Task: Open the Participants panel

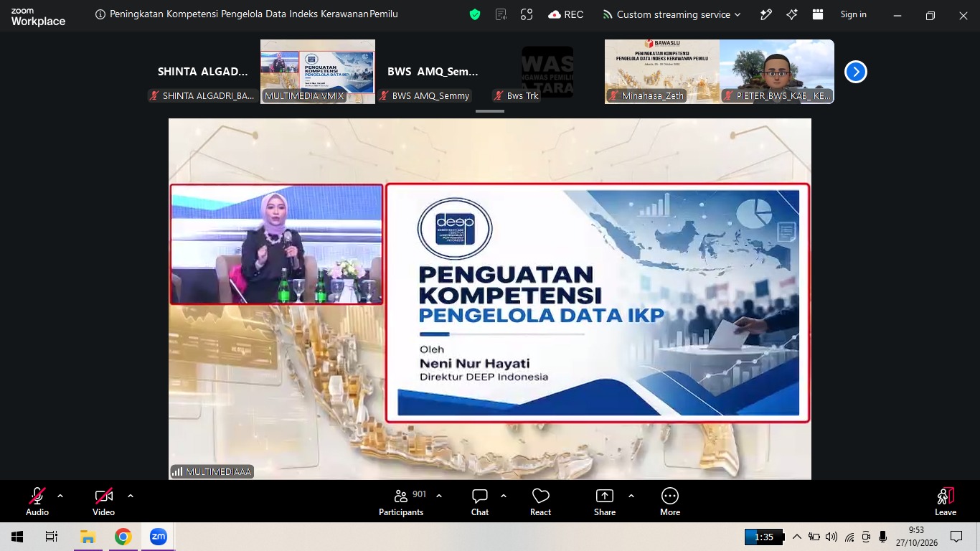Action: pyautogui.click(x=402, y=501)
